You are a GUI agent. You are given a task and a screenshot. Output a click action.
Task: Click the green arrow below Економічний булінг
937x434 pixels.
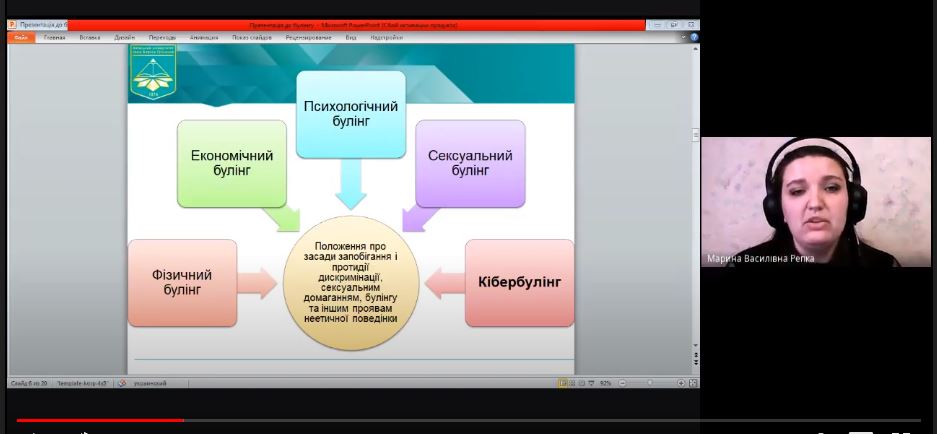(281, 219)
